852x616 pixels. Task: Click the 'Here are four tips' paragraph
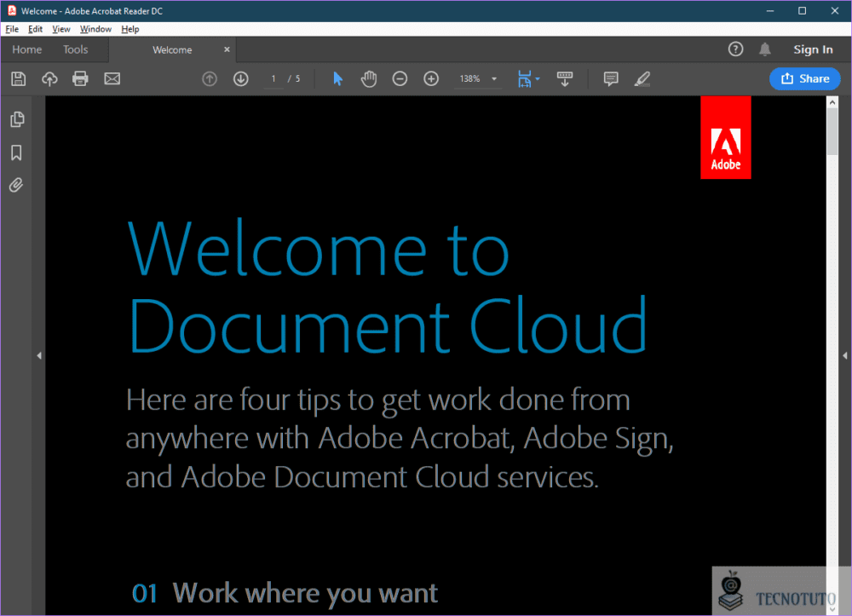400,439
